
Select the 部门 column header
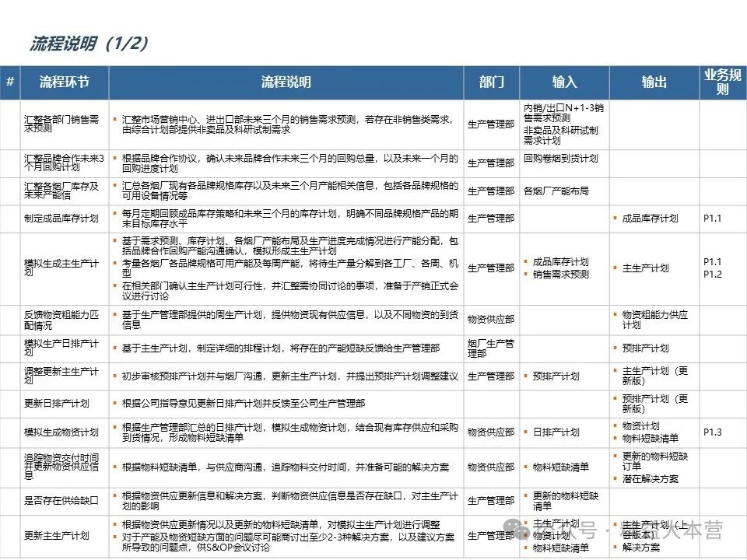[x=490, y=82]
